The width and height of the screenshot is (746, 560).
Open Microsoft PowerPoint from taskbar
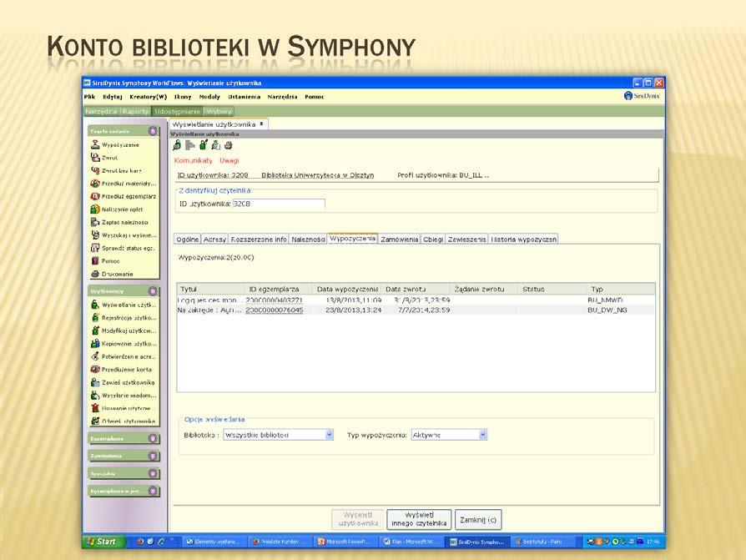click(x=346, y=542)
